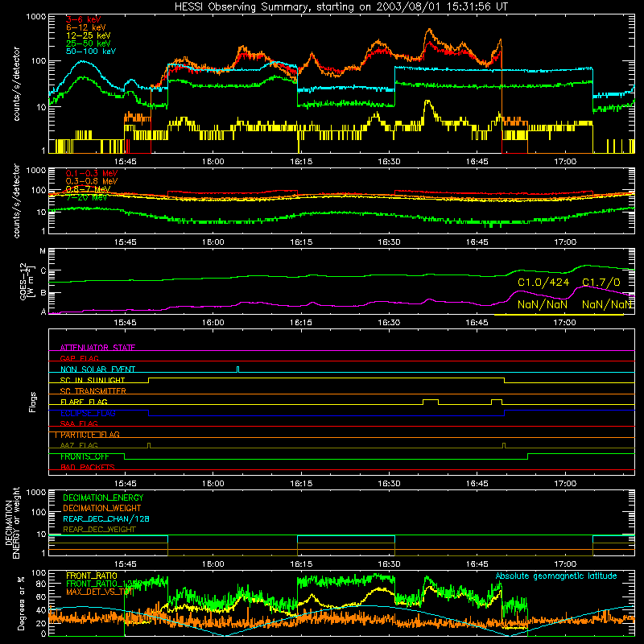644x644 pixels.
Task: Click the 50-100 keV legend label
Action: (x=91, y=52)
